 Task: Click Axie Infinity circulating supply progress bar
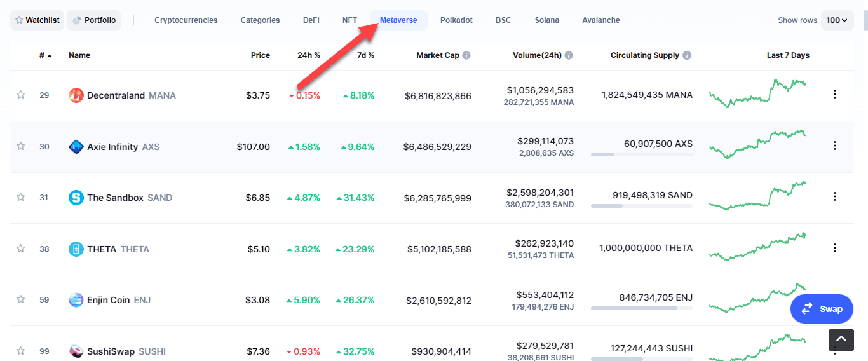(642, 154)
